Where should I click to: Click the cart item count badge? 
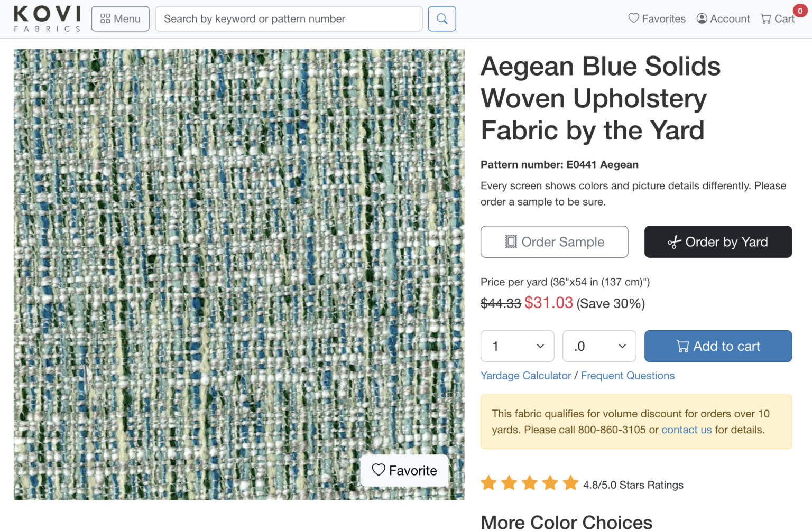click(800, 11)
